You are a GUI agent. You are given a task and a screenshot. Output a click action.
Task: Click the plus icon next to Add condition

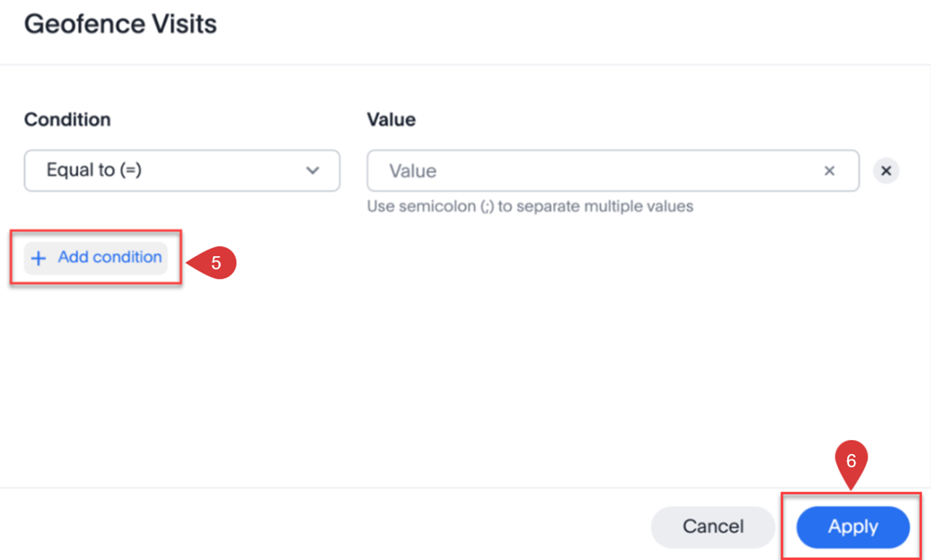tap(39, 258)
